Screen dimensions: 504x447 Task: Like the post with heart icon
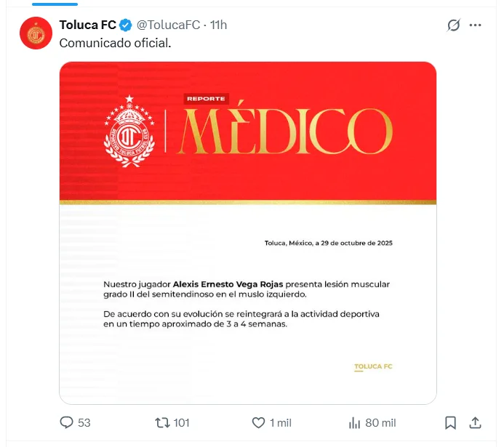[x=258, y=422]
